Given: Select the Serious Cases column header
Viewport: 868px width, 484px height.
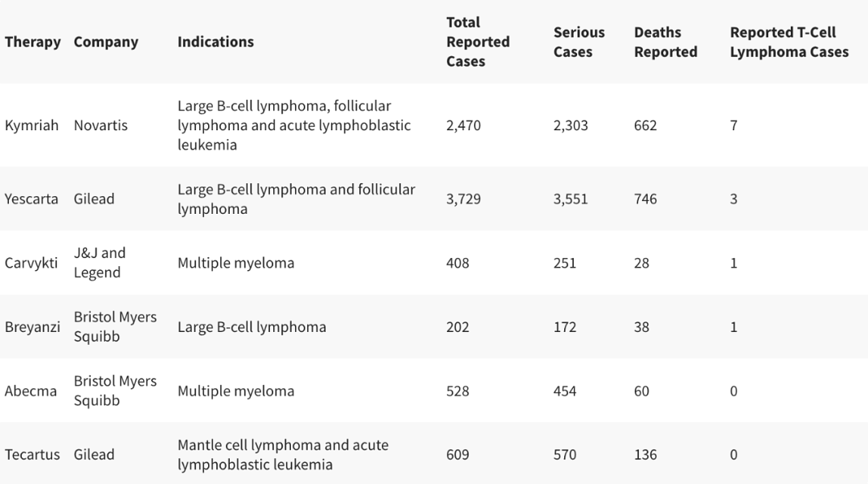Looking at the screenshot, I should 579,42.
